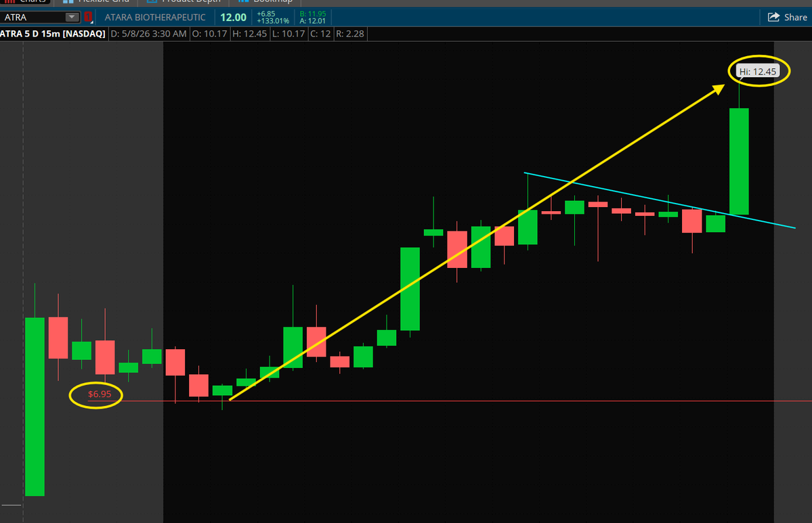This screenshot has width=812, height=523.
Task: Click the red number 1 link icon
Action: point(88,17)
